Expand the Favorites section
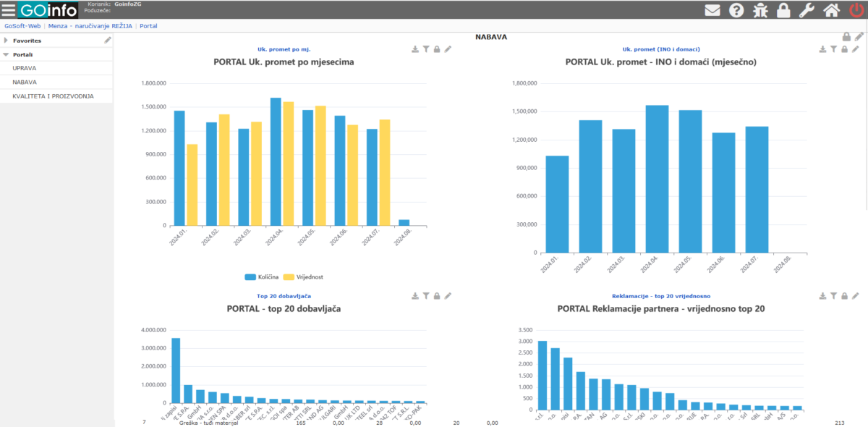This screenshot has height=427, width=868. (6, 41)
